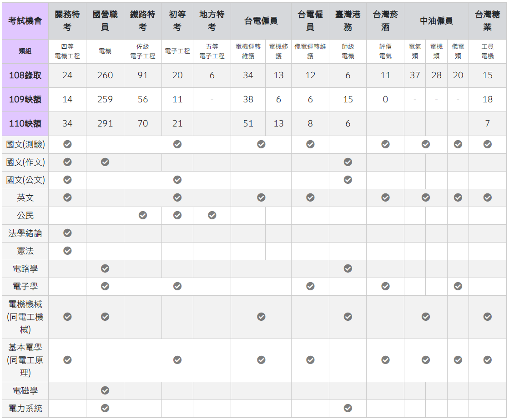Screen dimensions: 509x420
Task: Click the 國文(作文) checkmark under 國營職員
Action: click(x=105, y=162)
